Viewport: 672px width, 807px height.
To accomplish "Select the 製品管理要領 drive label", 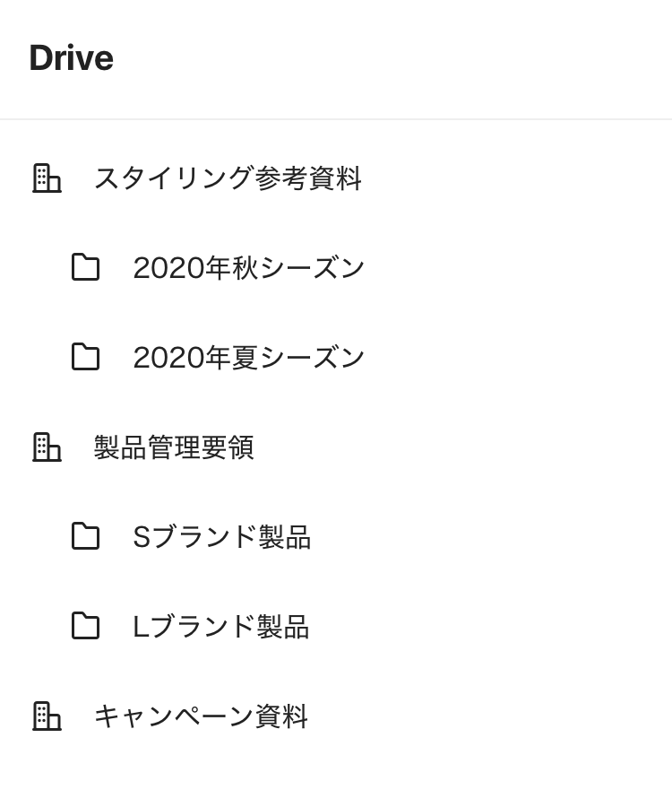I will click(x=174, y=447).
